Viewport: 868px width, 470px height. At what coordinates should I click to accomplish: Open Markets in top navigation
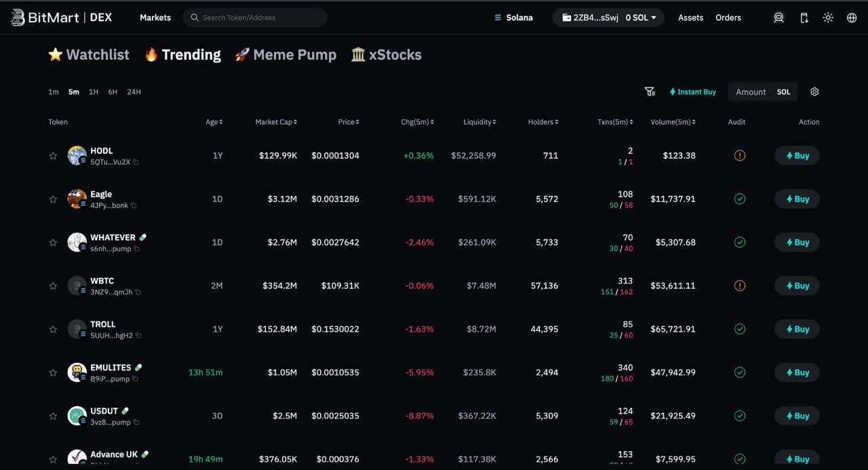155,18
